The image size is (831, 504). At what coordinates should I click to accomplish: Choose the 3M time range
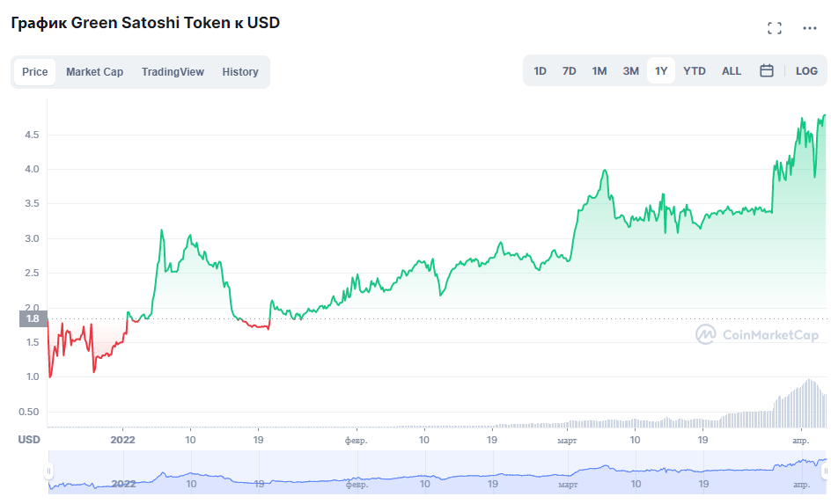tap(631, 71)
